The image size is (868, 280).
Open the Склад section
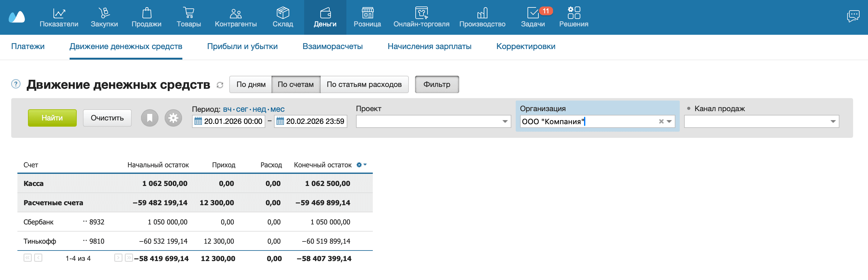tap(283, 17)
